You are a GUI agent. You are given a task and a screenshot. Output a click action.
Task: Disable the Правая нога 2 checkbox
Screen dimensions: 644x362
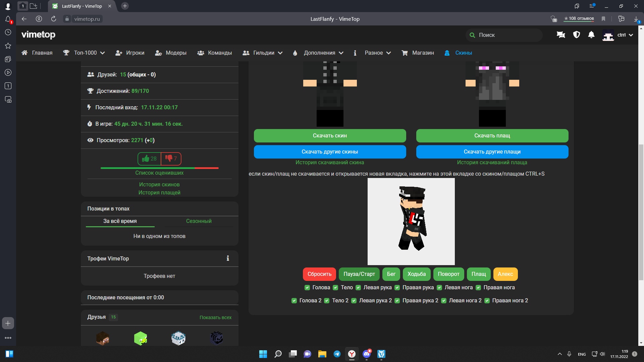(487, 301)
